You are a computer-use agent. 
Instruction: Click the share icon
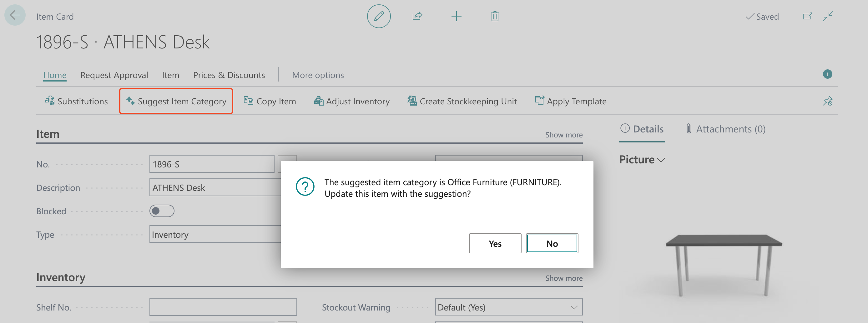point(417,16)
